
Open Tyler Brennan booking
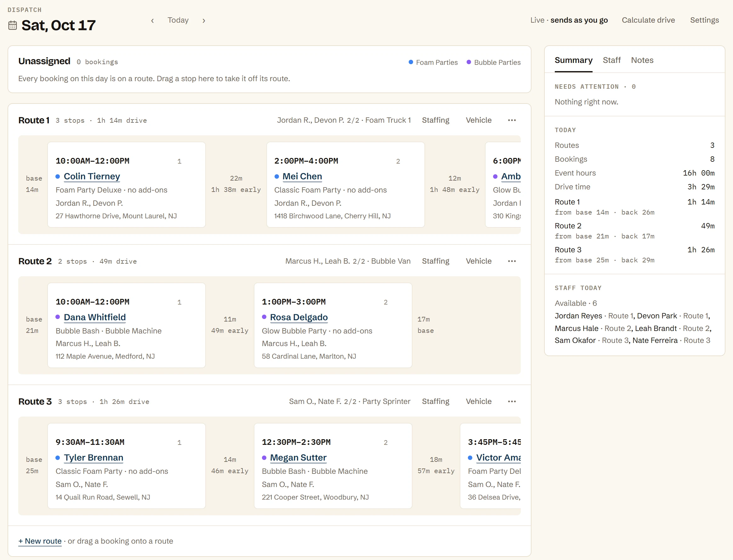click(94, 458)
